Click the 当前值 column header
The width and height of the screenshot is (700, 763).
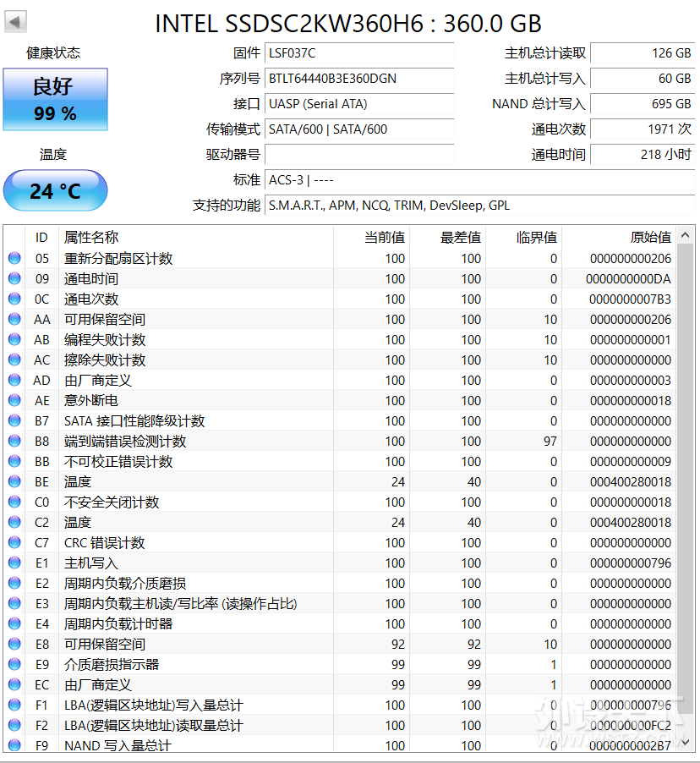coord(384,237)
